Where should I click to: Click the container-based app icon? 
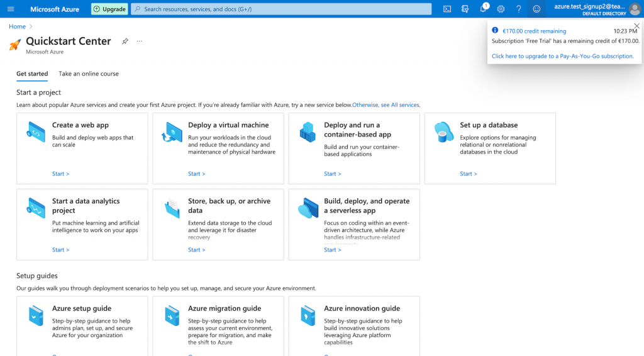(308, 132)
